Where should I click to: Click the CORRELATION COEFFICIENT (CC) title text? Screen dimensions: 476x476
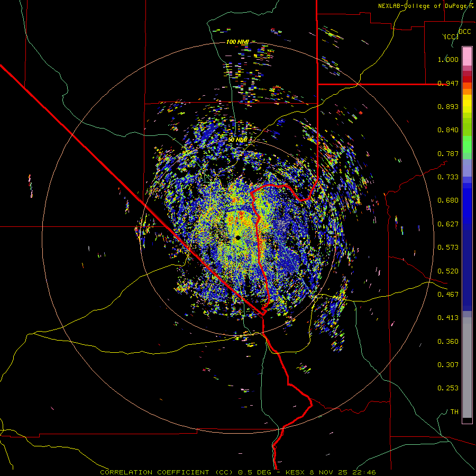click(167, 472)
